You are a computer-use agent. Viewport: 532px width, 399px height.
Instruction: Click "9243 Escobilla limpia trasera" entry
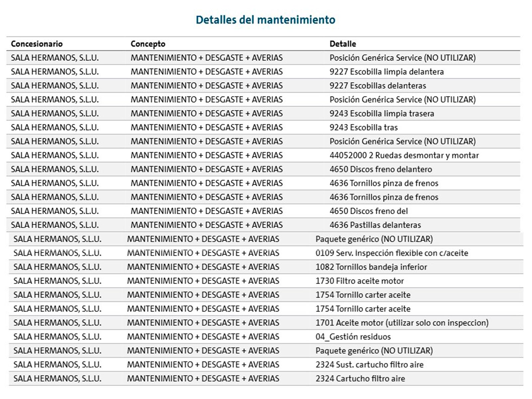[382, 114]
